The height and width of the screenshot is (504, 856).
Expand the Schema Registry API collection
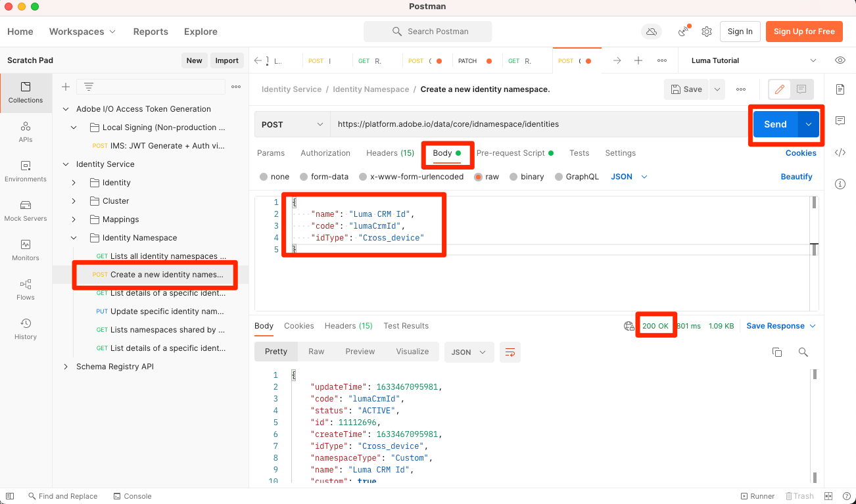coord(66,367)
